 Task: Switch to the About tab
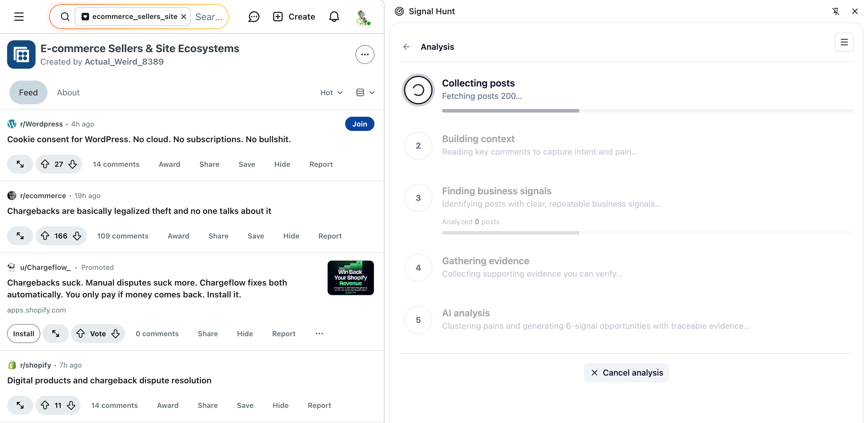68,92
